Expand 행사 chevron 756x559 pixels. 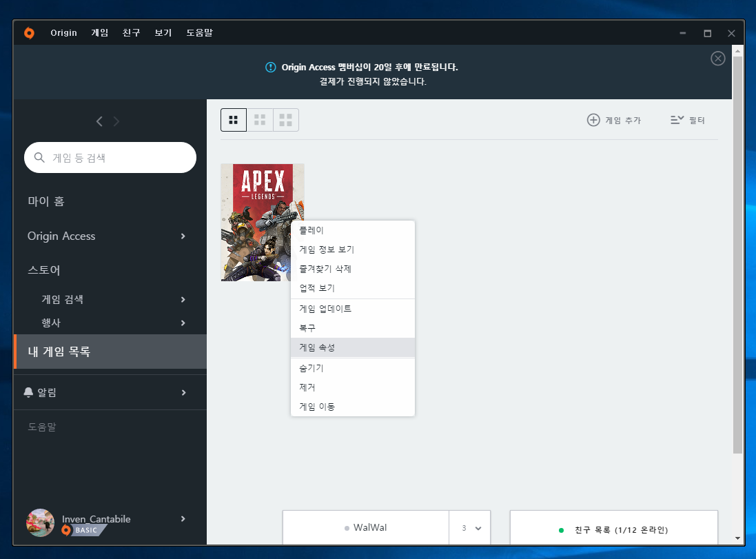(183, 323)
